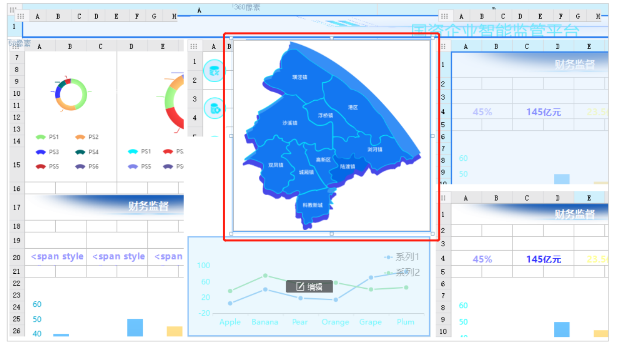Click Pear label on line chart axis
Viewport: 633px width, 364px height.
300,322
